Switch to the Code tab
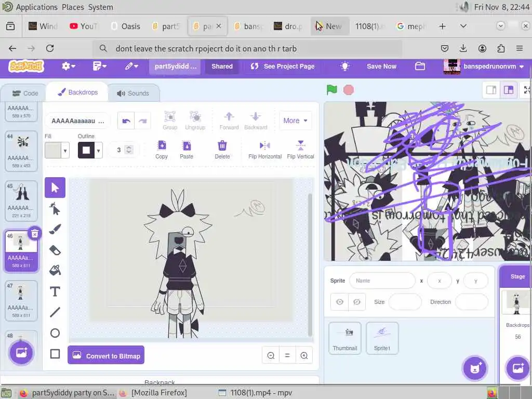This screenshot has width=532, height=399. pos(25,94)
